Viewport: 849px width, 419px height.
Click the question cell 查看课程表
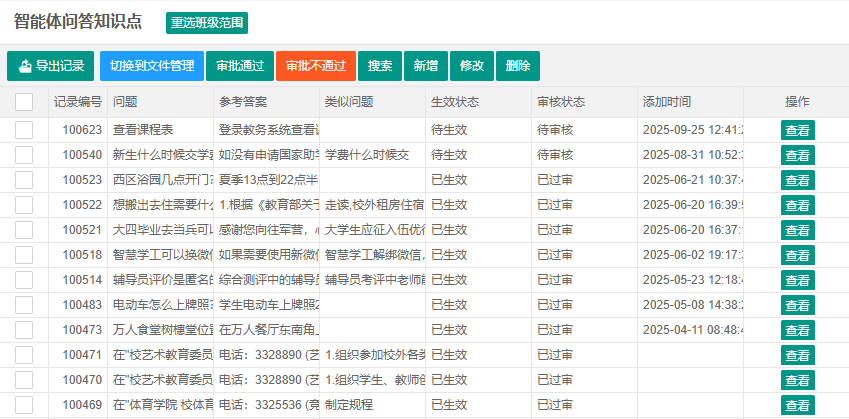coord(144,130)
